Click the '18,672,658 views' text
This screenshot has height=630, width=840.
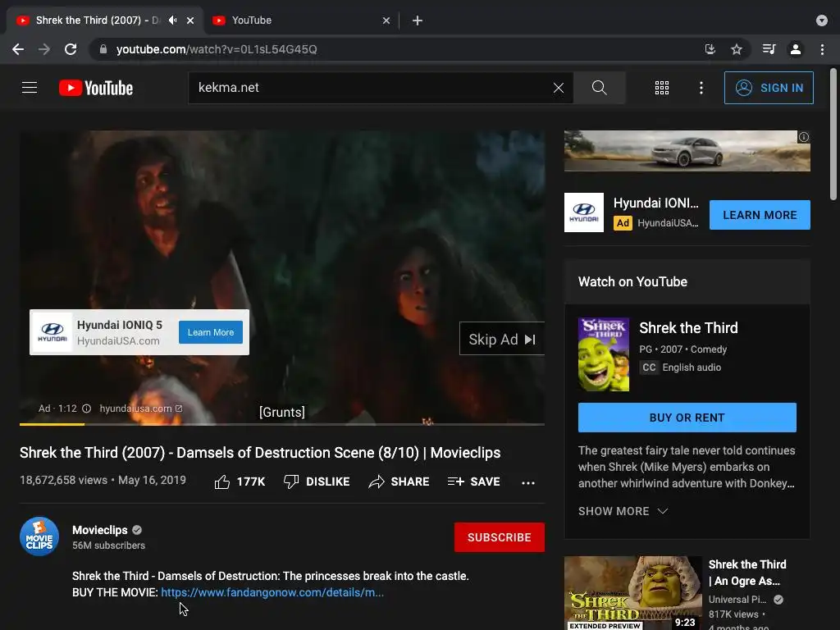click(64, 480)
